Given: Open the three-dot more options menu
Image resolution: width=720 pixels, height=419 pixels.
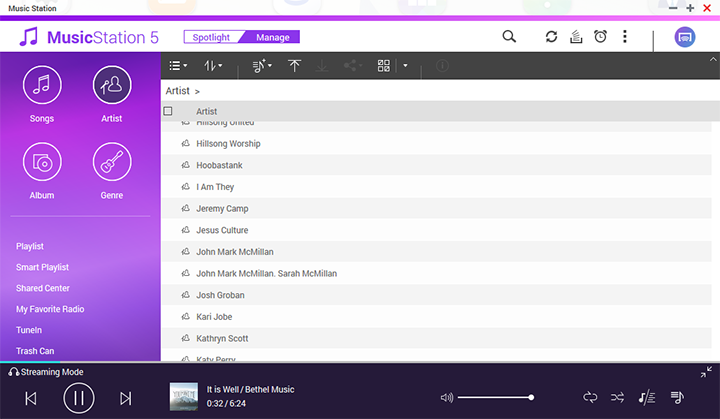Looking at the screenshot, I should tap(625, 37).
